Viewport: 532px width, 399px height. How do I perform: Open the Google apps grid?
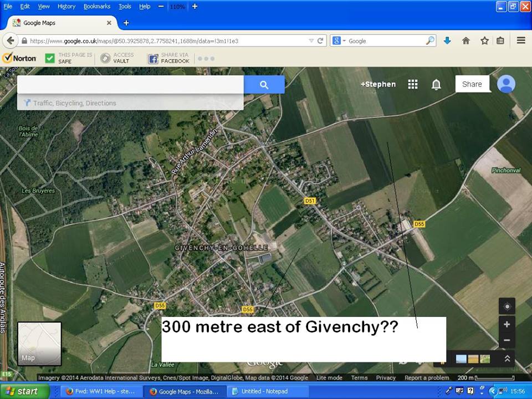tap(413, 84)
